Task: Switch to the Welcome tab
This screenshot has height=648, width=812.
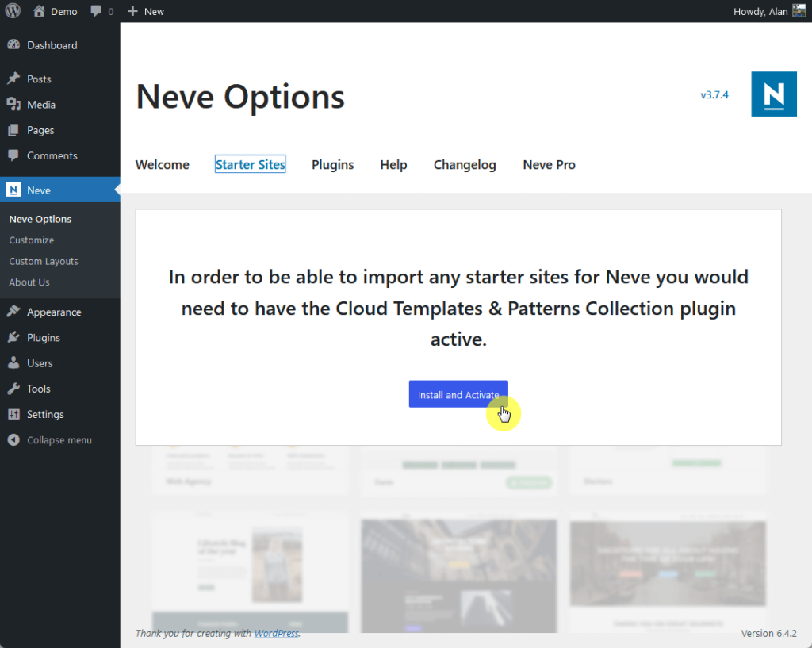Action: (162, 165)
